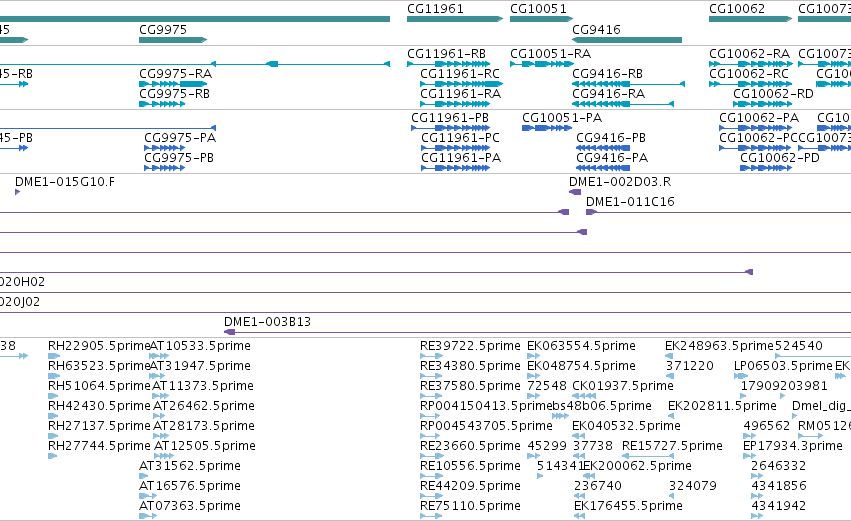The width and height of the screenshot is (851, 521).
Task: Click the feature labeled 4341942
Action: coord(778,506)
